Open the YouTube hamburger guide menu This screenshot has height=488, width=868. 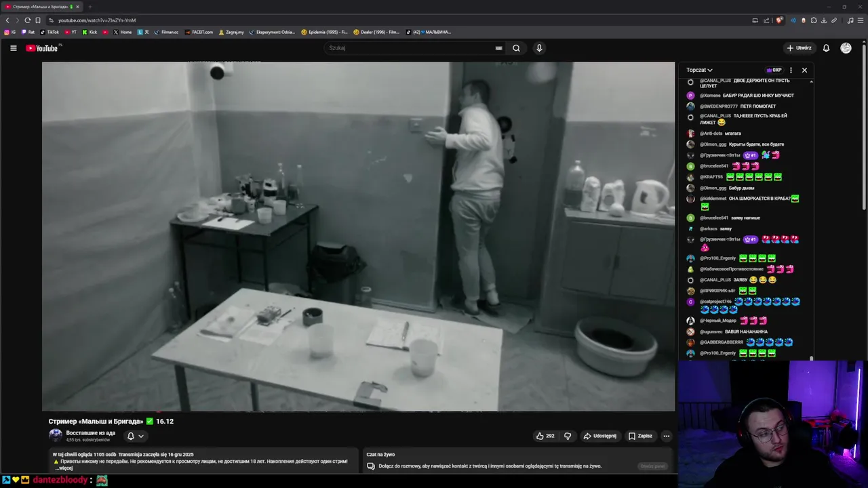click(13, 48)
